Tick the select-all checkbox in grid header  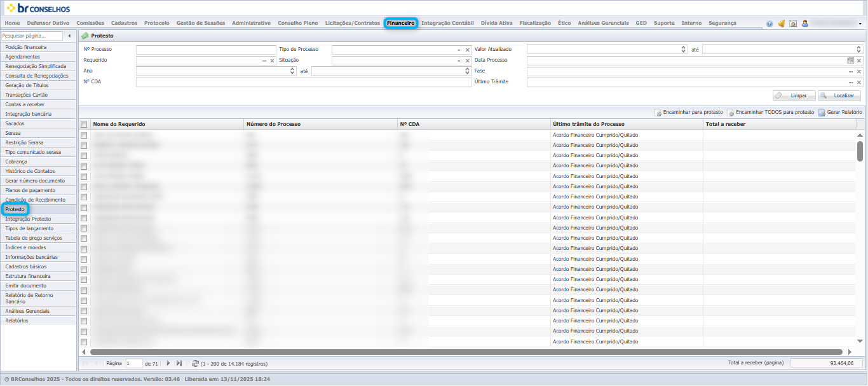pyautogui.click(x=84, y=125)
